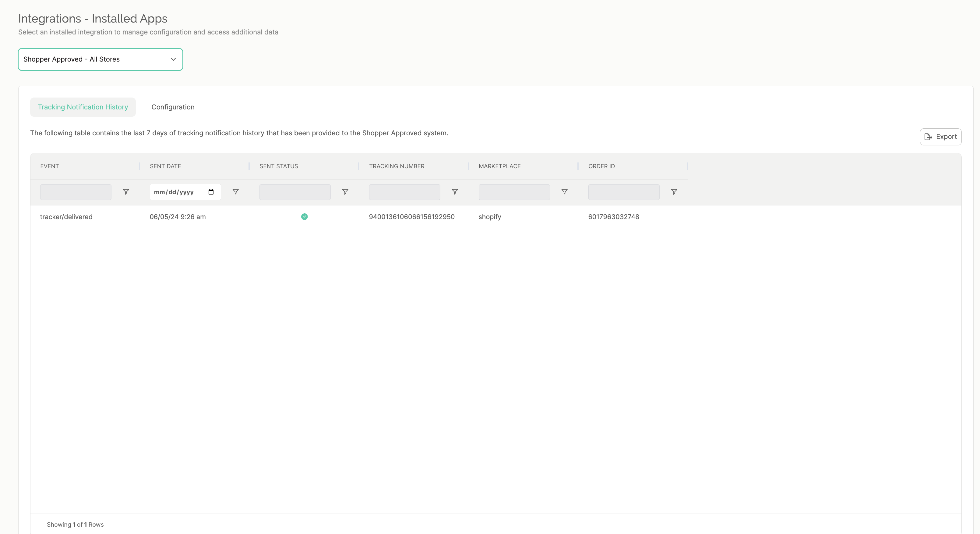Image resolution: width=980 pixels, height=534 pixels.
Task: Focus the Order ID filter input field
Action: tap(623, 192)
